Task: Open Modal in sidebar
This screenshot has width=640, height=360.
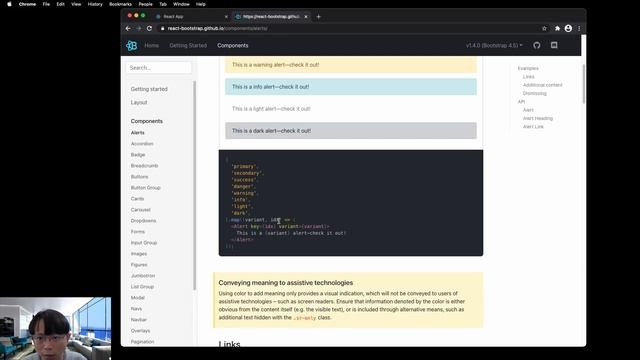Action: click(x=138, y=298)
